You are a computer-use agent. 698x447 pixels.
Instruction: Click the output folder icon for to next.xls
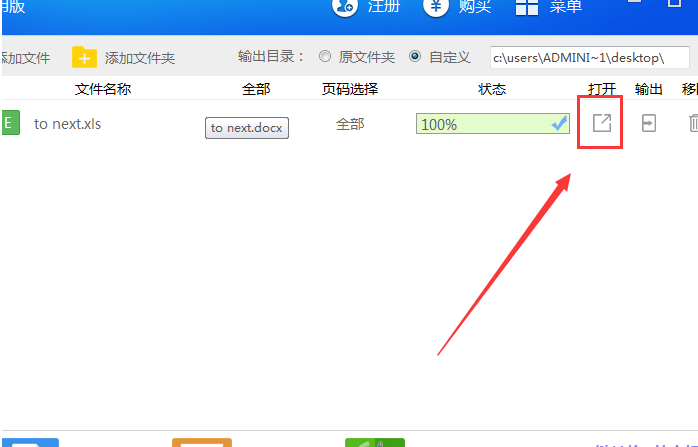point(649,123)
